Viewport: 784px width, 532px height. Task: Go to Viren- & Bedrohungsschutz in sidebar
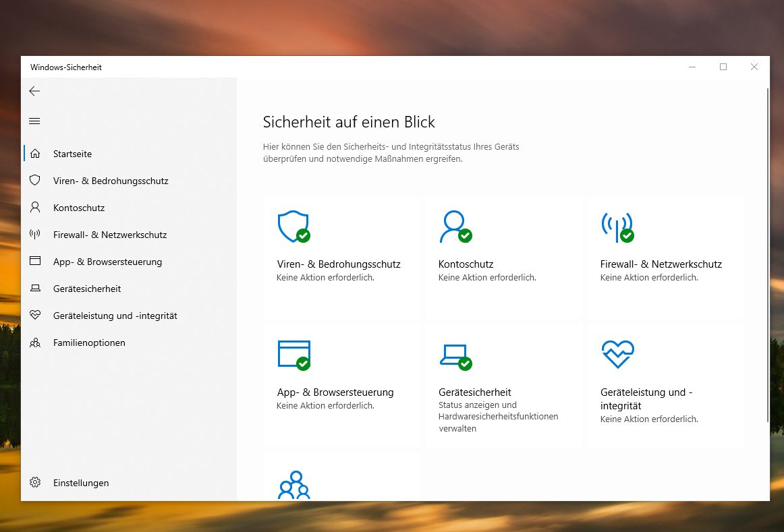pyautogui.click(x=111, y=181)
